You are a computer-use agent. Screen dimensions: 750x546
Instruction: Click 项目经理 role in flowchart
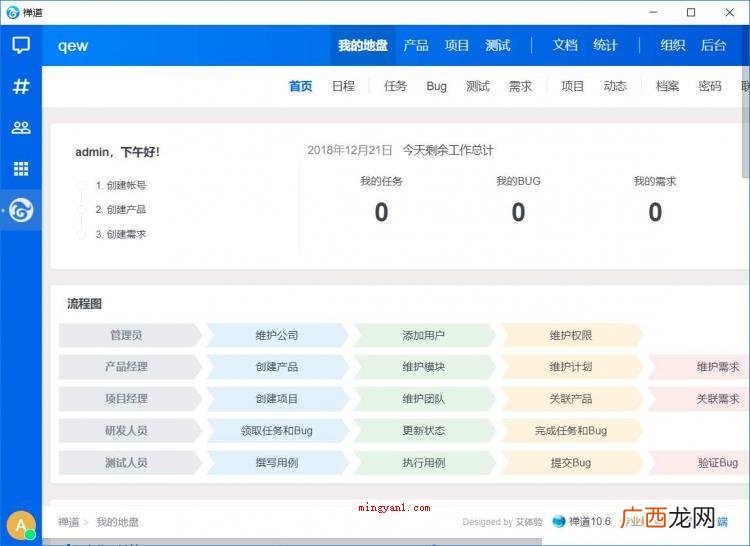coord(130,399)
